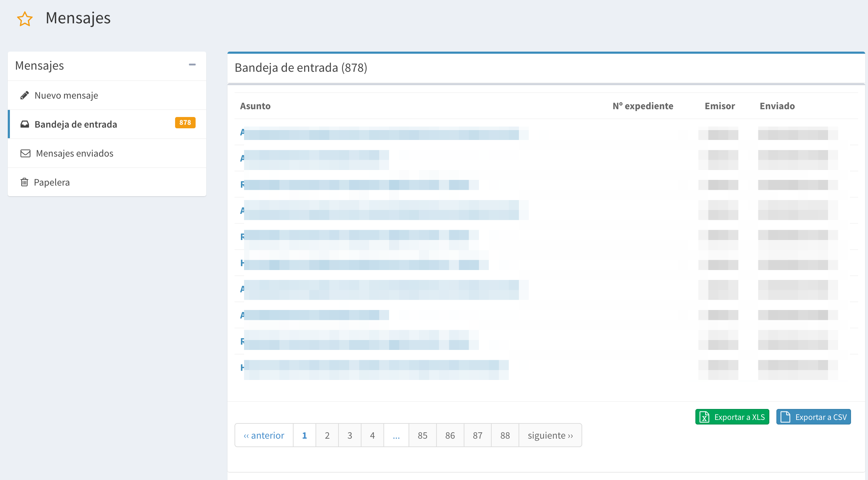This screenshot has width=868, height=480.
Task: Click the document icon on Exportar a CSV
Action: (x=785, y=417)
